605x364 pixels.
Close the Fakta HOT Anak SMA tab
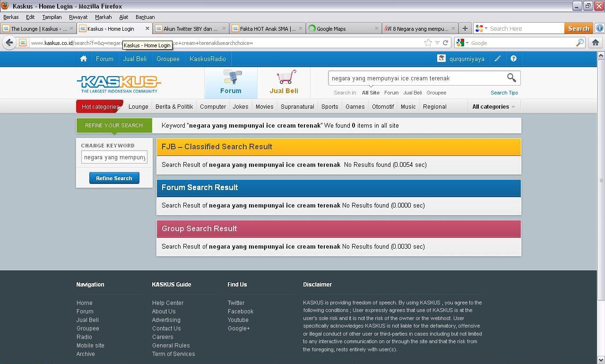[x=300, y=28]
